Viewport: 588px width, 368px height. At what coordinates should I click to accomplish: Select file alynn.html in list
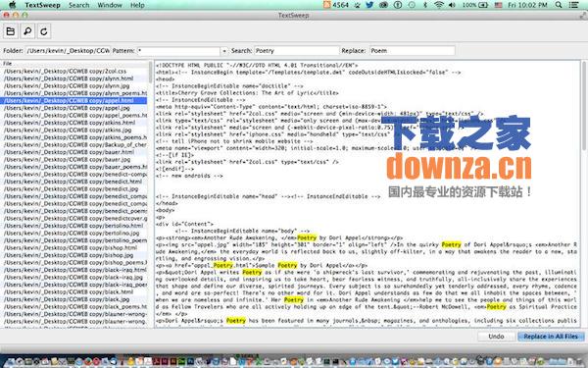(x=73, y=79)
